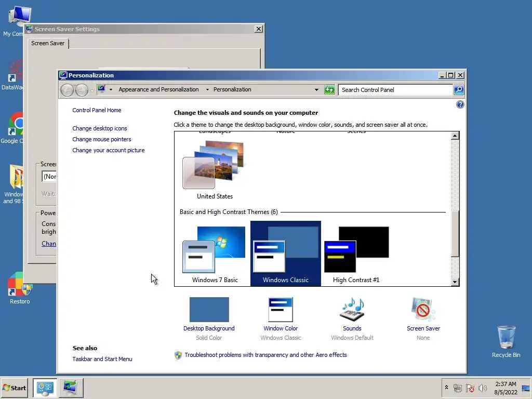
Task: Open Control Panel taskbar button
Action: coord(45,388)
